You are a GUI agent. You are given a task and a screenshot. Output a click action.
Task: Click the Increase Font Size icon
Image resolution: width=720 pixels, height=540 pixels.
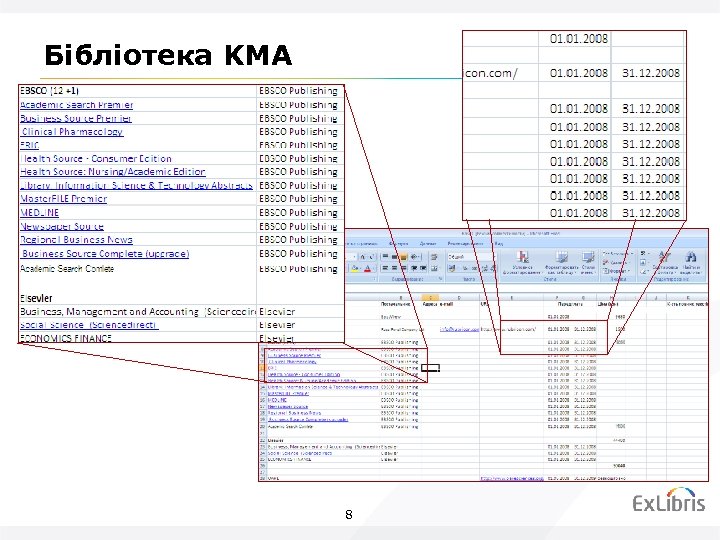coord(363,257)
